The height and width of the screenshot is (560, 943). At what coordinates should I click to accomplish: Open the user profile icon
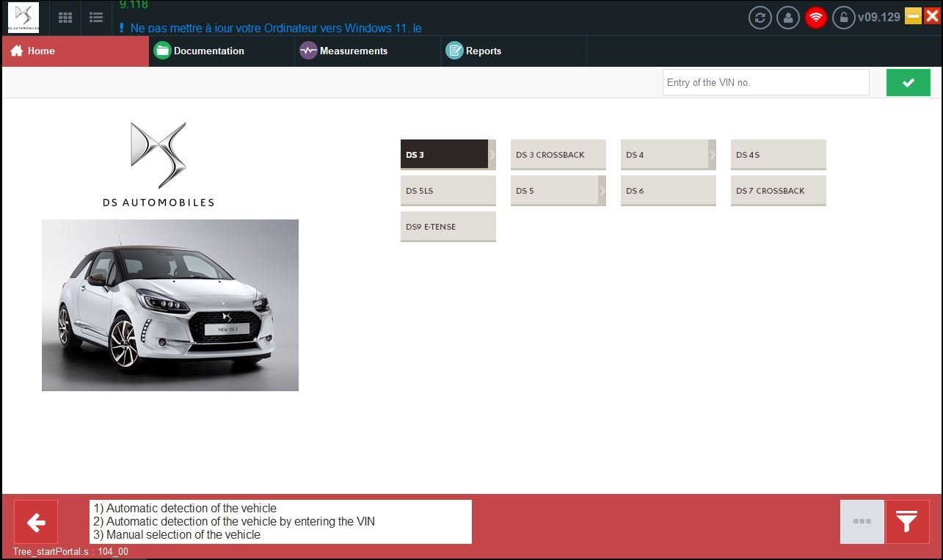(787, 18)
